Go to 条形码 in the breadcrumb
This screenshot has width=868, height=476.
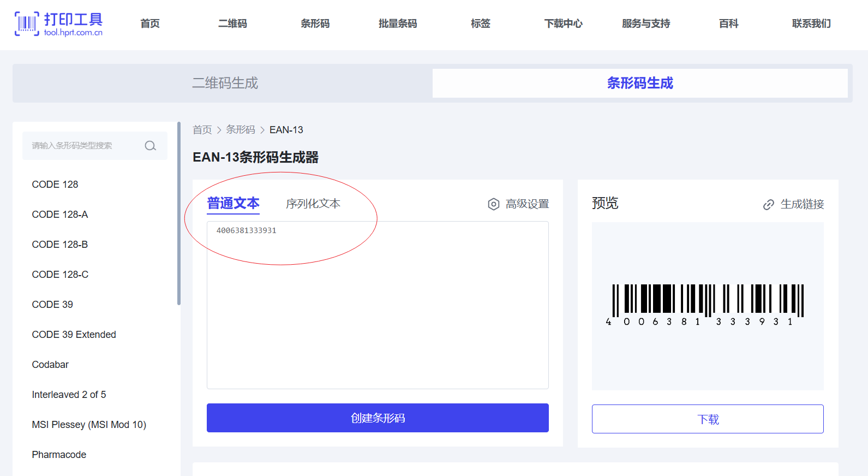click(241, 130)
